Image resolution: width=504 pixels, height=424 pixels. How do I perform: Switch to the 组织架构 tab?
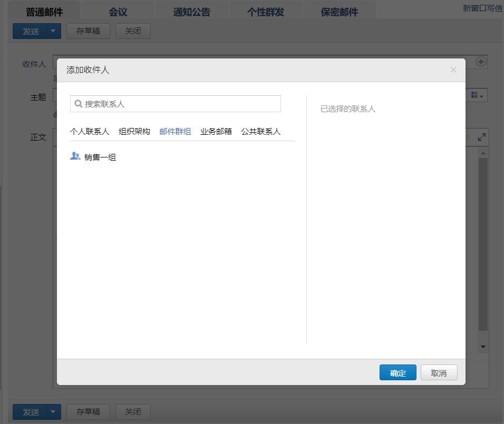[x=134, y=132]
